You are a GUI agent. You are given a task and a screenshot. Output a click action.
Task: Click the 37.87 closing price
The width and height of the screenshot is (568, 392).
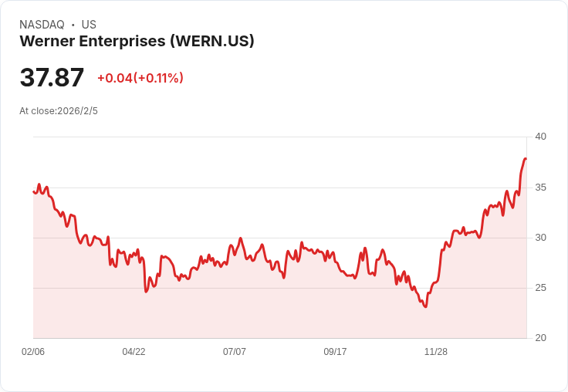click(x=52, y=77)
